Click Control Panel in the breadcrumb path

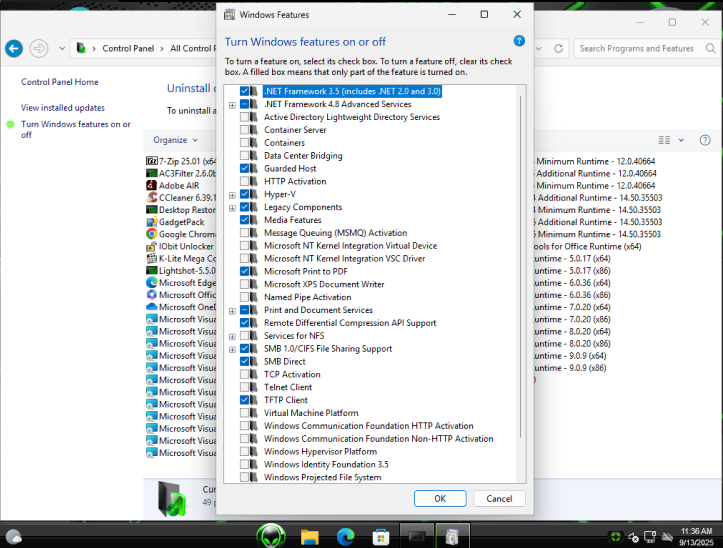pyautogui.click(x=128, y=48)
